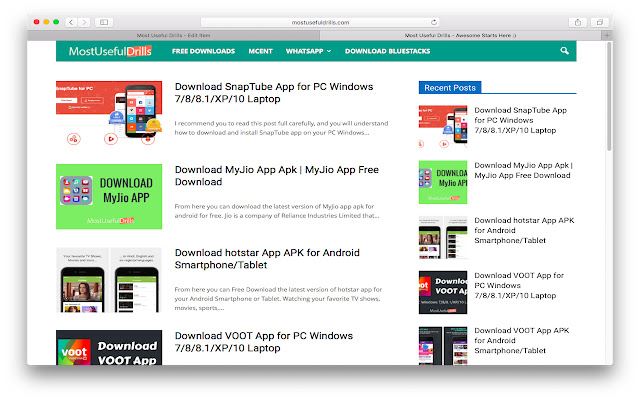This screenshot has height=400, width=640.
Task: Open the Share button in Safari toolbar
Action: point(578,22)
